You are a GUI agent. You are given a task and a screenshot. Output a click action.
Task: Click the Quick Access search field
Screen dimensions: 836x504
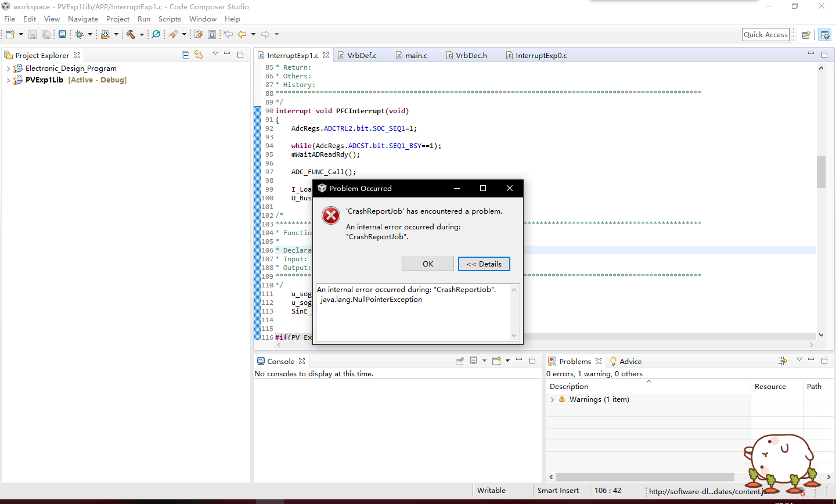(x=765, y=35)
